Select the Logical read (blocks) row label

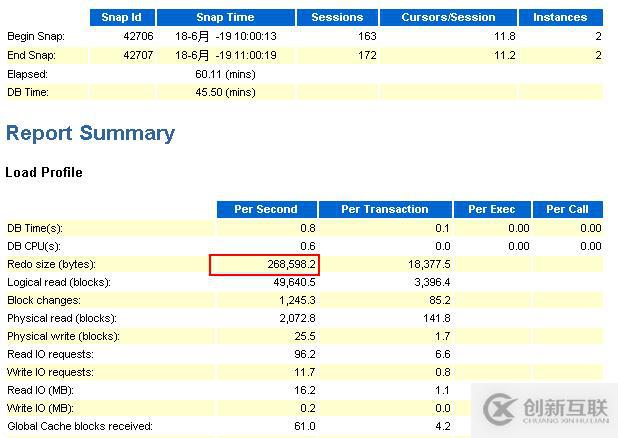pyautogui.click(x=59, y=282)
